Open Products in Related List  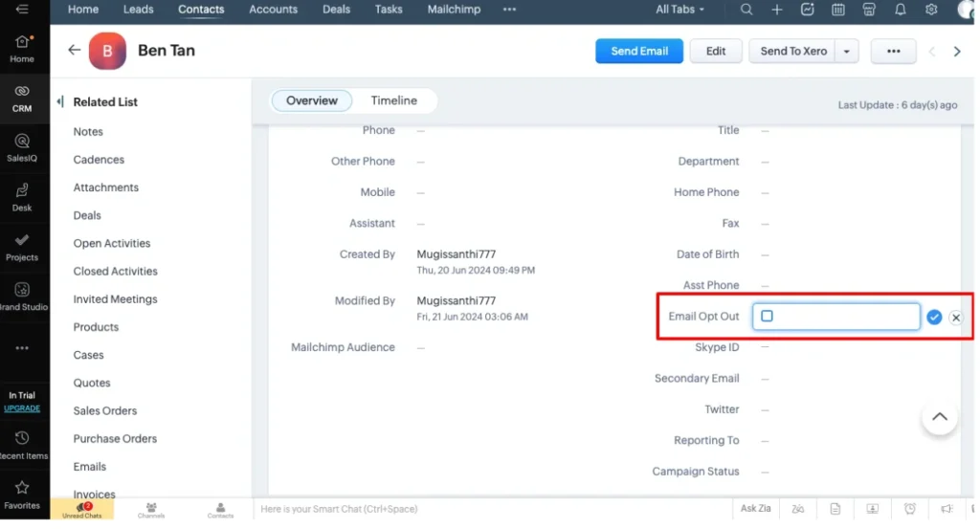96,327
